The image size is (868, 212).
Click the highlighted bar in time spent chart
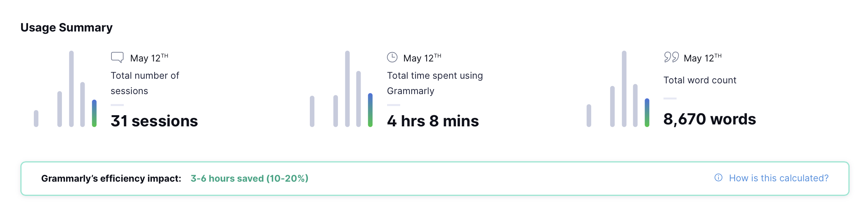point(370,110)
